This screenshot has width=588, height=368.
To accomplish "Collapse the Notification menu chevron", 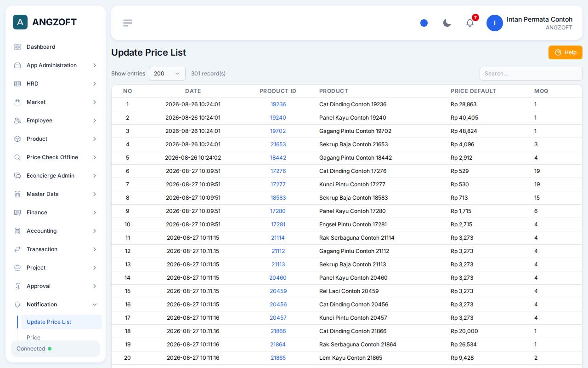I will tap(95, 305).
